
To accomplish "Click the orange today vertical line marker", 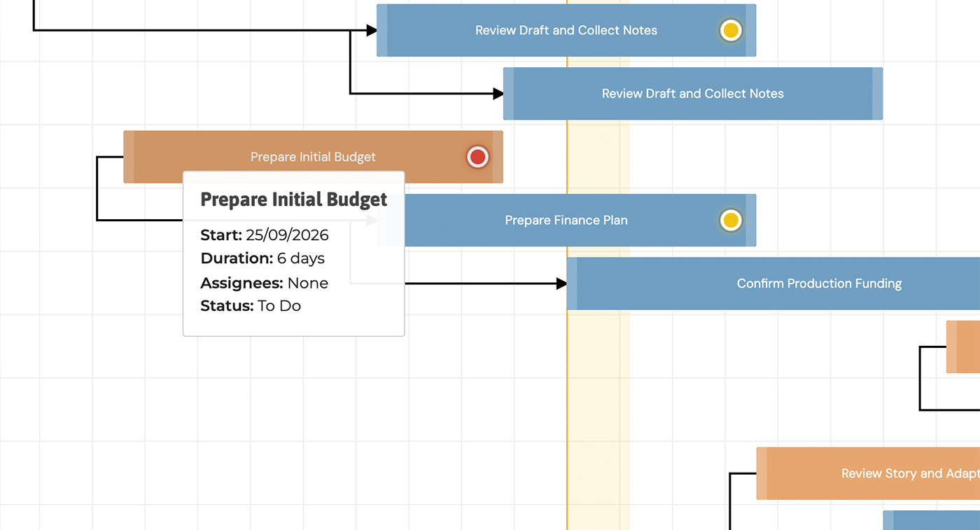I will (x=567, y=392).
